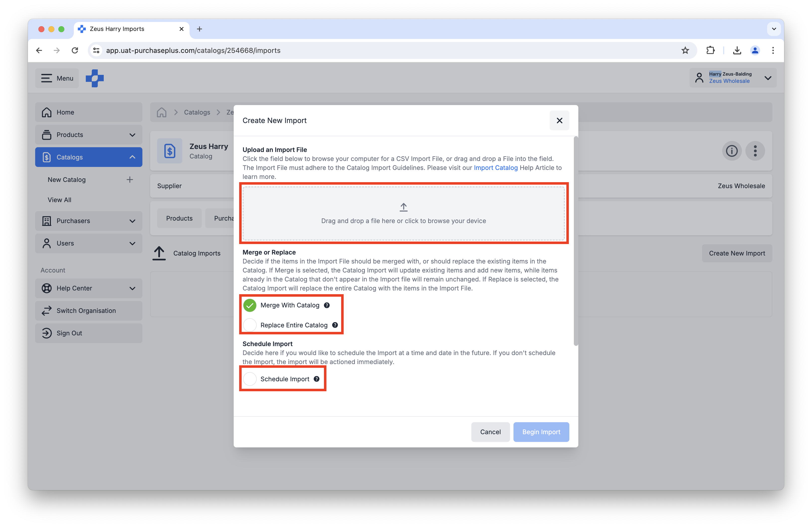Click the Schedule Import help icon

tap(317, 379)
